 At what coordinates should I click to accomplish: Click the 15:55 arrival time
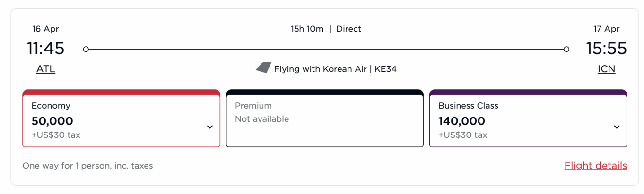[606, 49]
